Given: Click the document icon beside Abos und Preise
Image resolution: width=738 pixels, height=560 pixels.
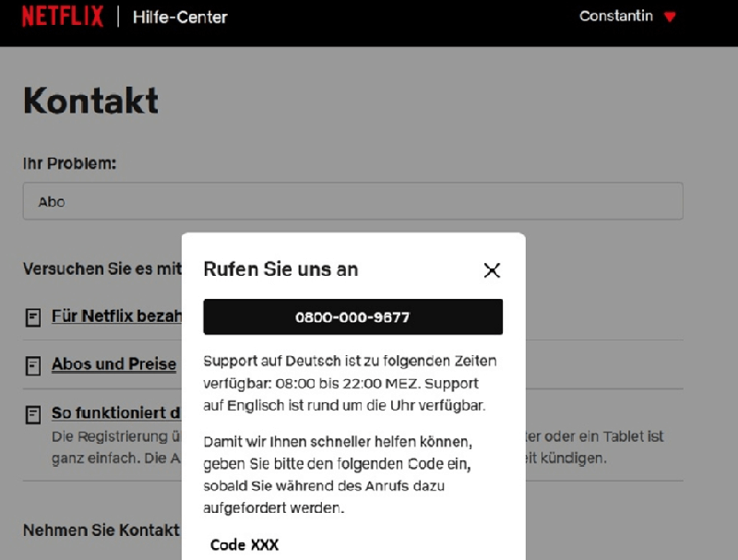Looking at the screenshot, I should point(33,365).
